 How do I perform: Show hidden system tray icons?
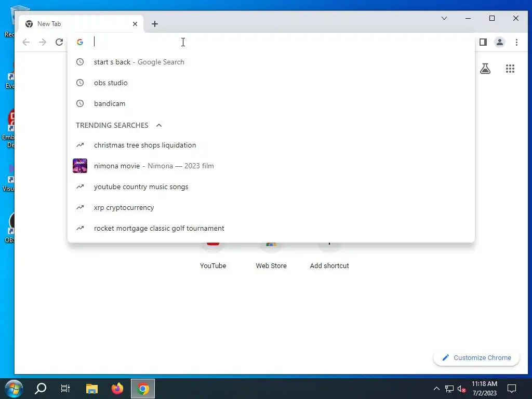pyautogui.click(x=436, y=389)
